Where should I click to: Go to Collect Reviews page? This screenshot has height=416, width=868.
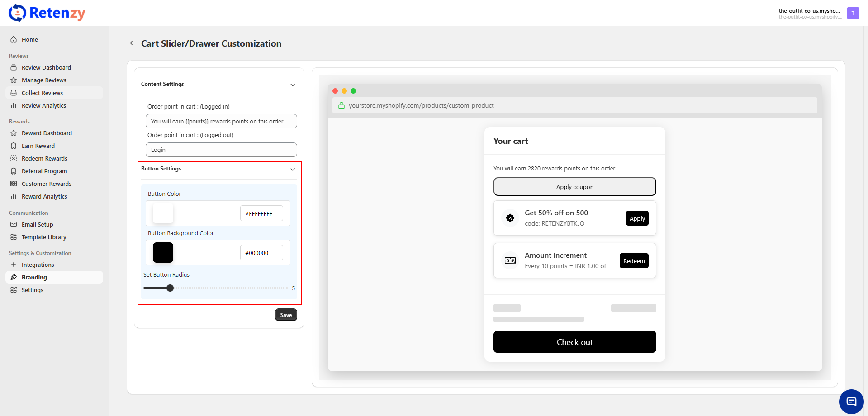[42, 93]
